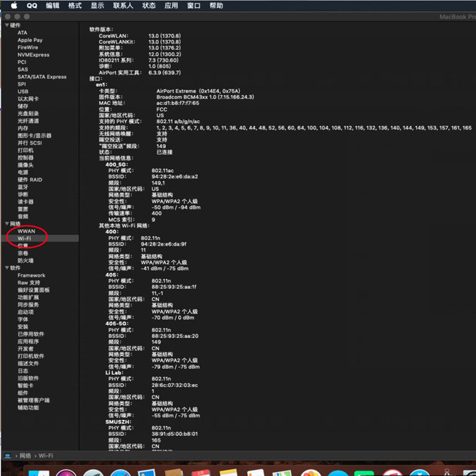Click Wi-Fi in the bottom path bar
The height and width of the screenshot is (476, 476).
coord(46,456)
